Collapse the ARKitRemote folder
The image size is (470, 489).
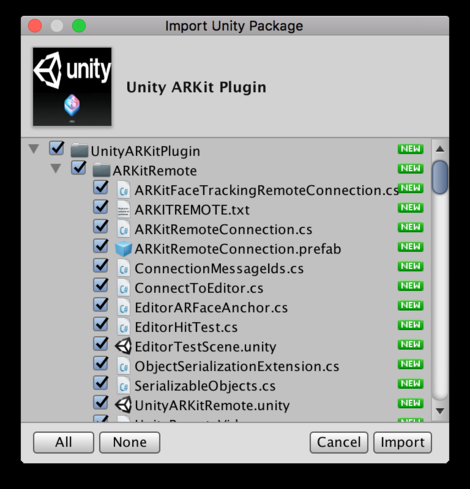(56, 168)
